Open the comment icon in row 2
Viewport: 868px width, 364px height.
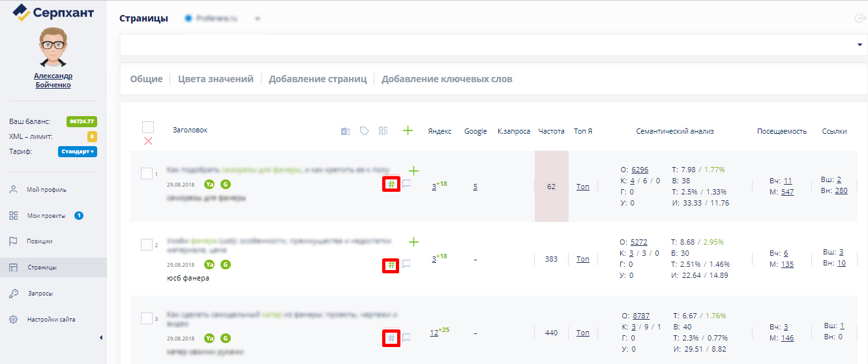tap(406, 264)
